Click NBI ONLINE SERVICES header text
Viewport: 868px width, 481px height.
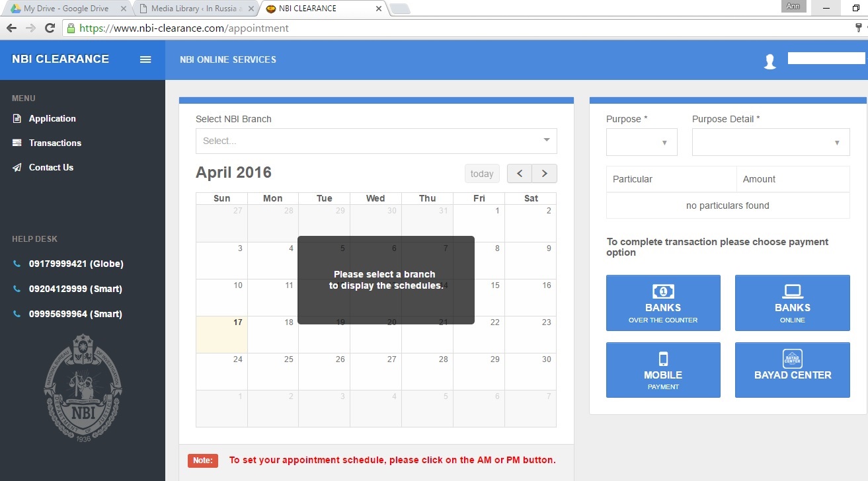point(228,59)
